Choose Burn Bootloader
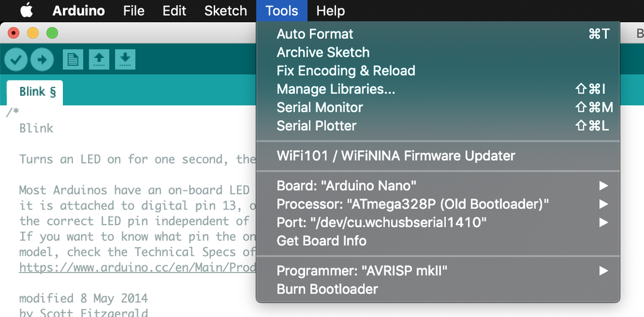Image resolution: width=644 pixels, height=317 pixels. pos(327,289)
